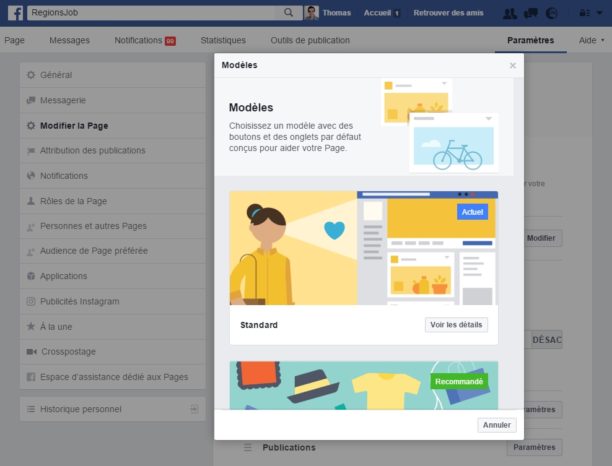Open Rôles de la Page row

[x=112, y=201]
